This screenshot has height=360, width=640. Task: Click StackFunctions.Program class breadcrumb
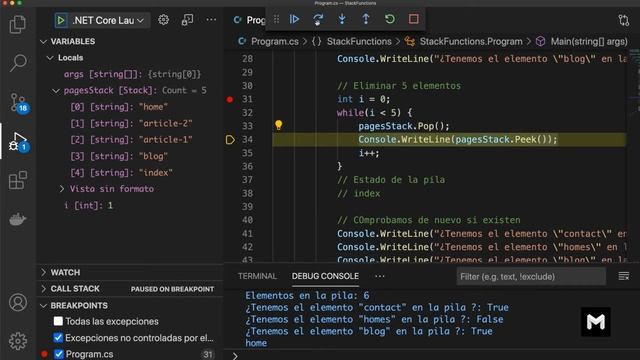click(x=471, y=41)
